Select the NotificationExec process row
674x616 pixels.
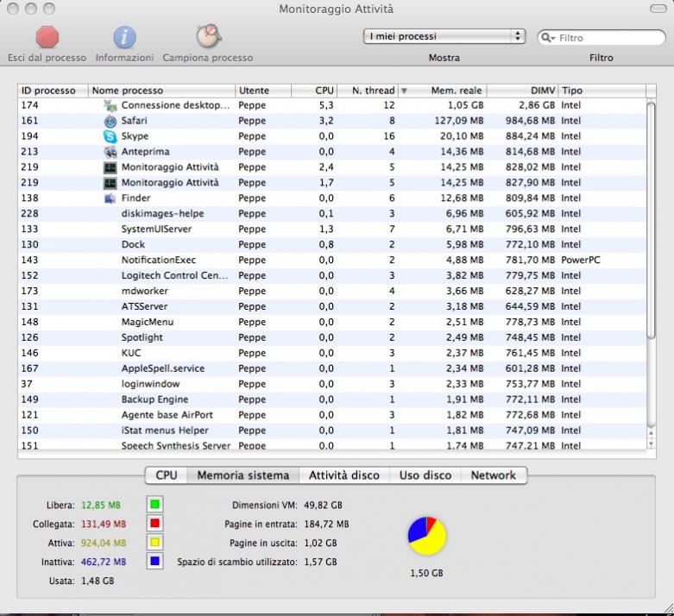point(332,260)
